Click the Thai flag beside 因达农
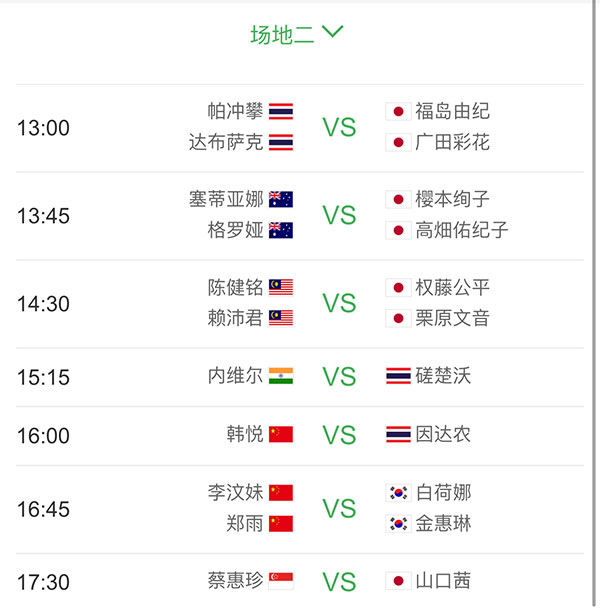The width and height of the screenshot is (600, 611). (x=398, y=434)
